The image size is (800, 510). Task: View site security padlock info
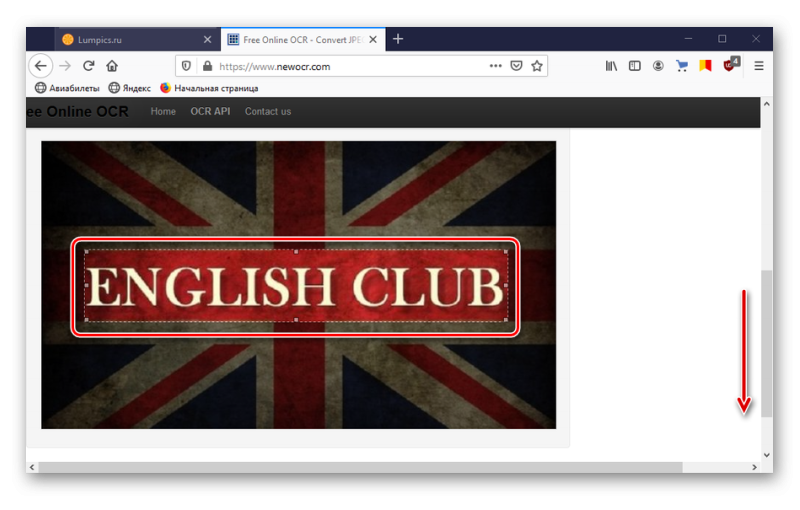[207, 66]
